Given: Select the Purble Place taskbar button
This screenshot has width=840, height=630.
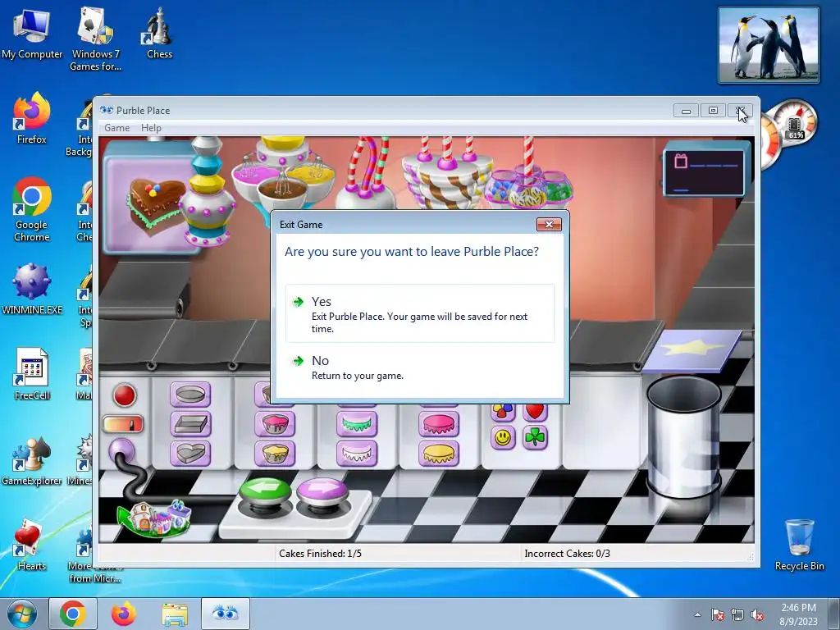Looking at the screenshot, I should (226, 614).
